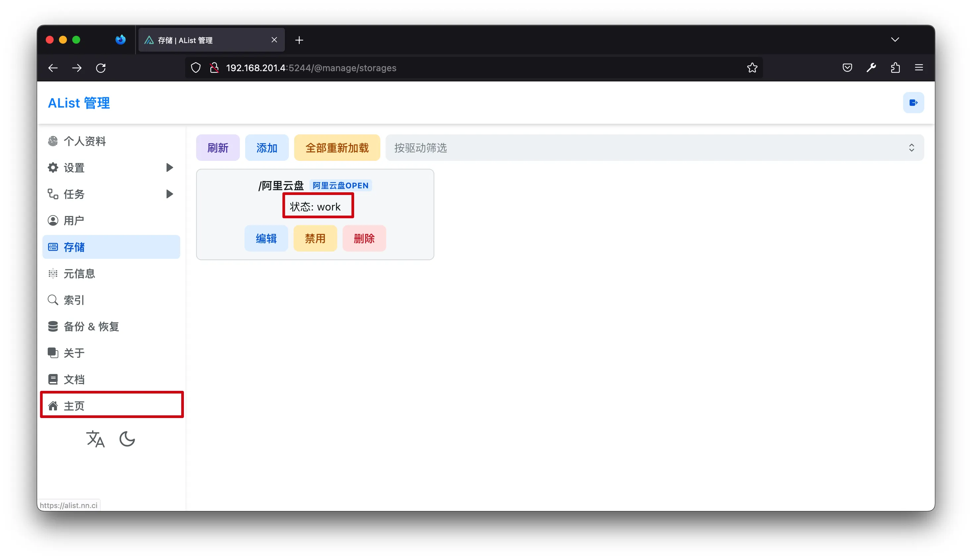The width and height of the screenshot is (972, 560).
Task: Expand the 任务 submenu arrow
Action: [169, 194]
